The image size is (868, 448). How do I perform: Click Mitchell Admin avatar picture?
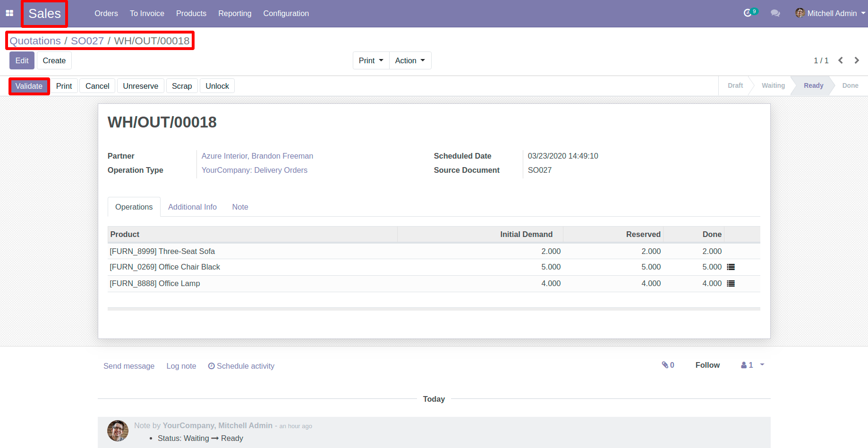tap(800, 13)
